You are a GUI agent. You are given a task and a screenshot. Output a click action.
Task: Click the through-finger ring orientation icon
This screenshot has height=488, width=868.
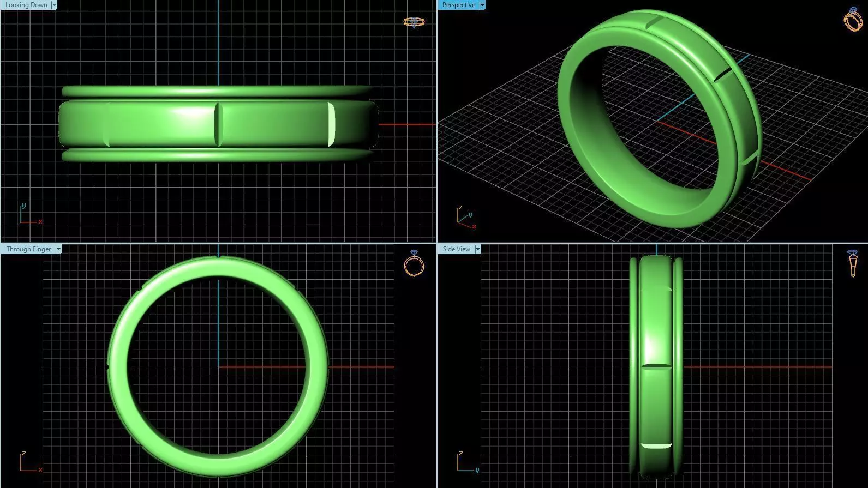414,263
